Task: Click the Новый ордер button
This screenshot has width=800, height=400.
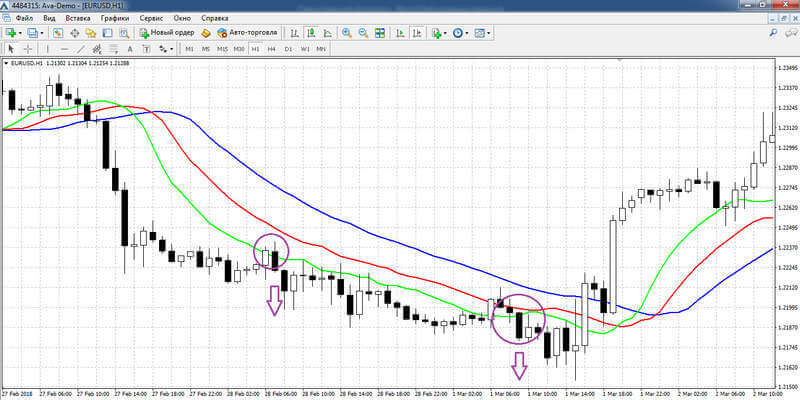Action: [x=166, y=33]
